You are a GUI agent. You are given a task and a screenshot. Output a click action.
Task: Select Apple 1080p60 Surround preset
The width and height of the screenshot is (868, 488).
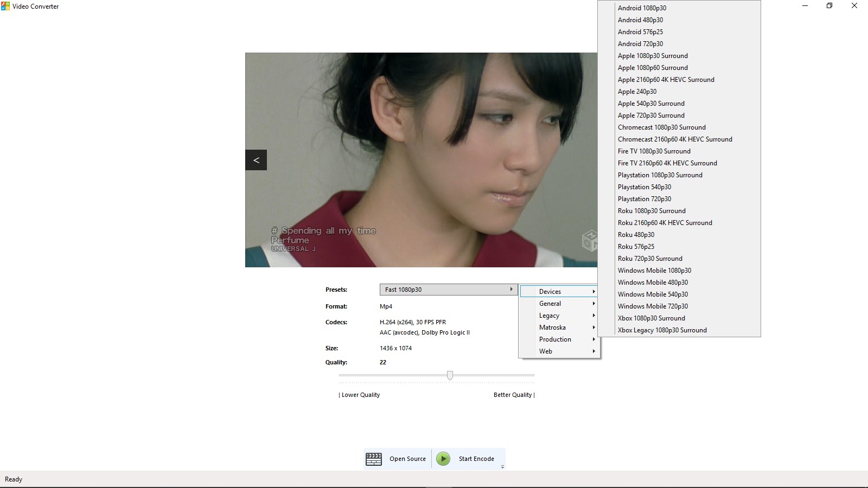pos(679,68)
